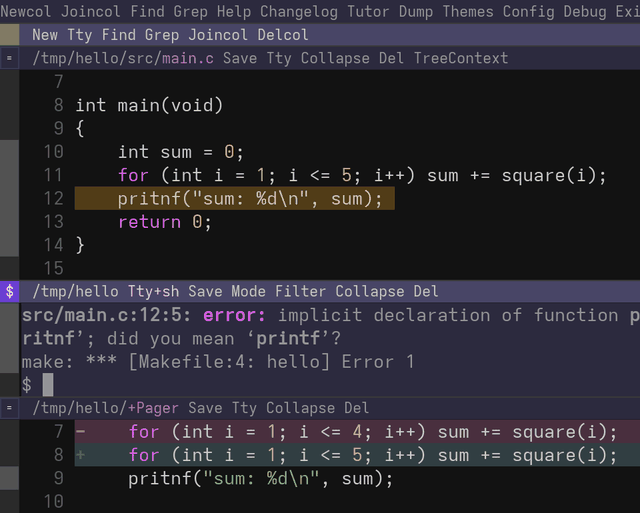Open the Changelog command
The image size is (640, 513).
click(299, 11)
